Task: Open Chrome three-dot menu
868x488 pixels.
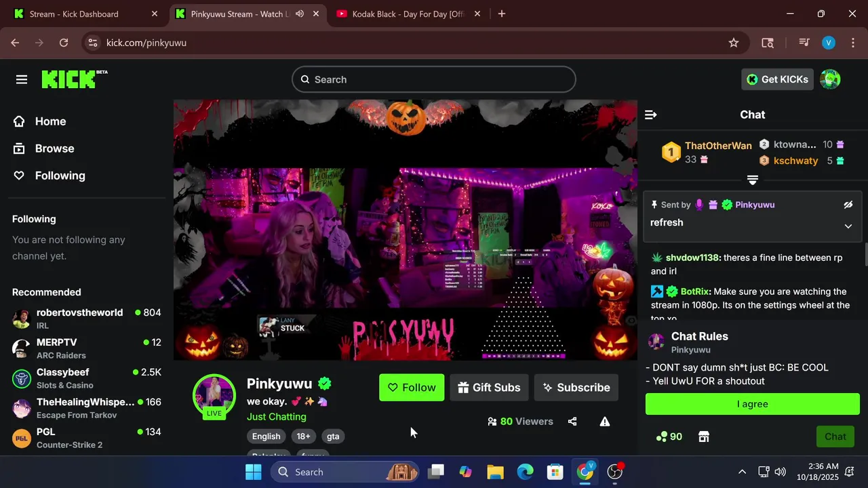Action: 852,43
